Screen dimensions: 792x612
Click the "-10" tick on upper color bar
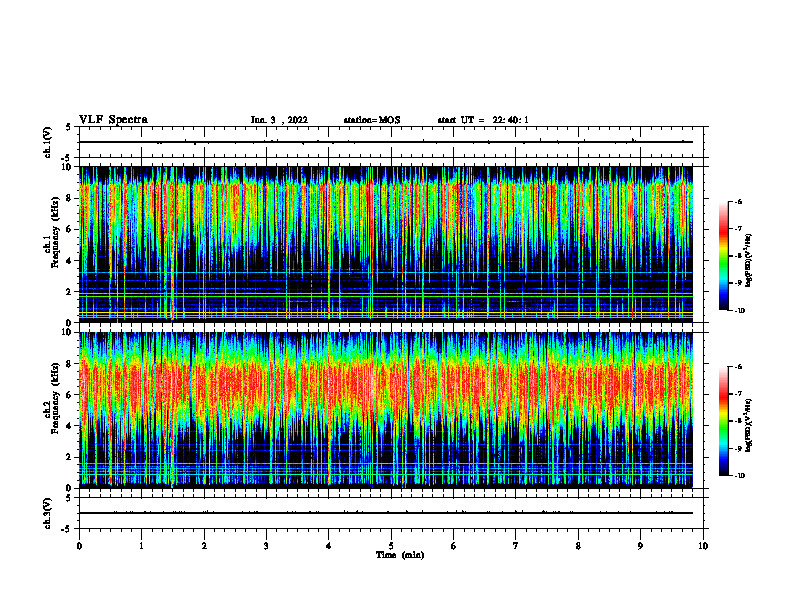click(x=740, y=311)
